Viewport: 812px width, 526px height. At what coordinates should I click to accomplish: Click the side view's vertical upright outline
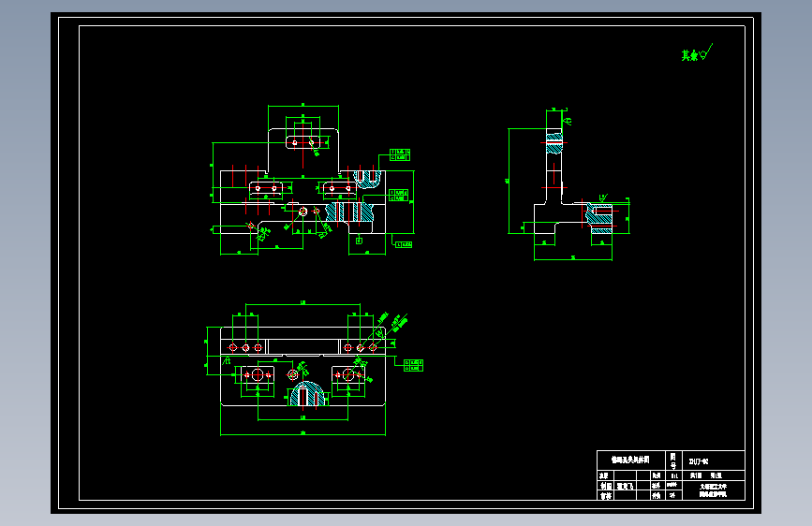click(x=554, y=165)
